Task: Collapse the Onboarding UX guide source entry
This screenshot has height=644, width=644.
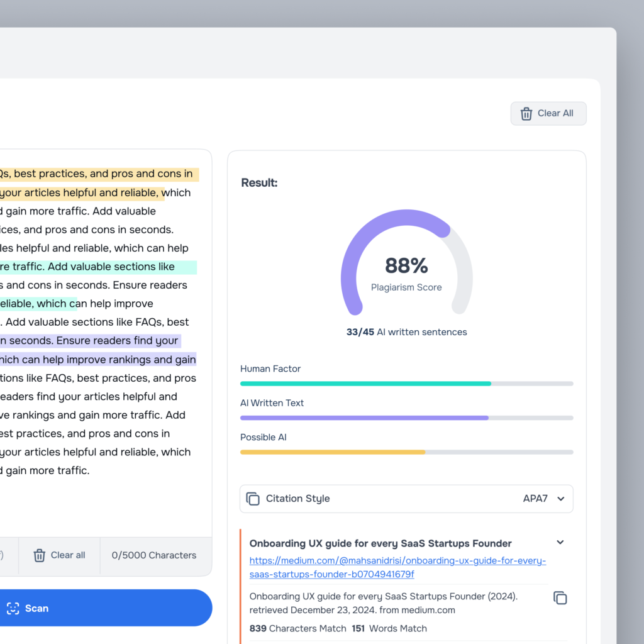Action: [x=560, y=543]
